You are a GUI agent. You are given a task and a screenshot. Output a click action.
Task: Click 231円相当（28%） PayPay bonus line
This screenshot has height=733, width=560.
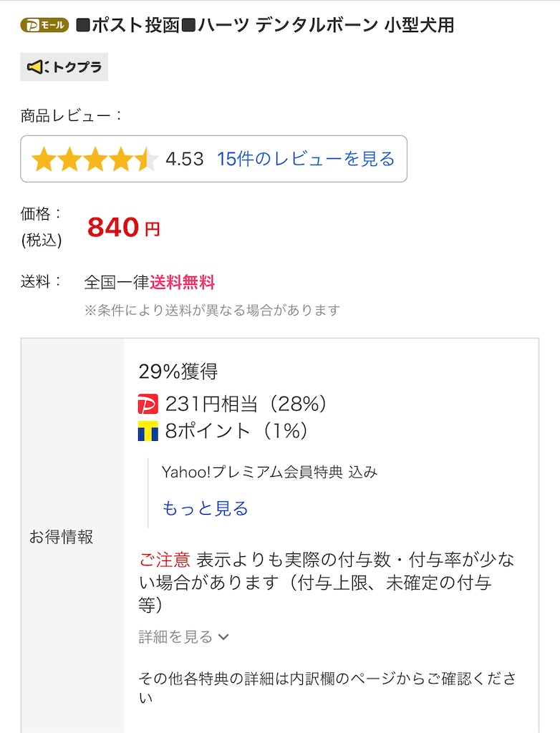(246, 404)
